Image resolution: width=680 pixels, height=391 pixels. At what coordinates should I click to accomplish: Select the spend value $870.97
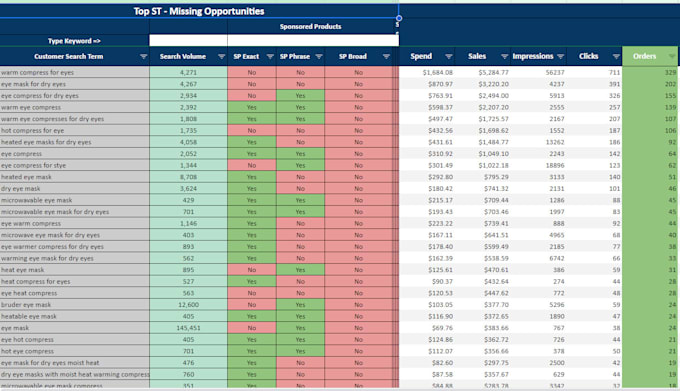440,84
